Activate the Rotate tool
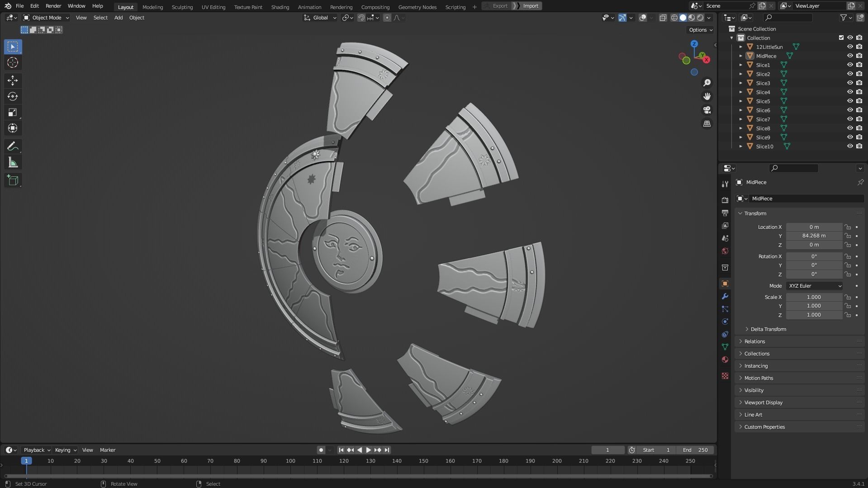 click(x=13, y=96)
